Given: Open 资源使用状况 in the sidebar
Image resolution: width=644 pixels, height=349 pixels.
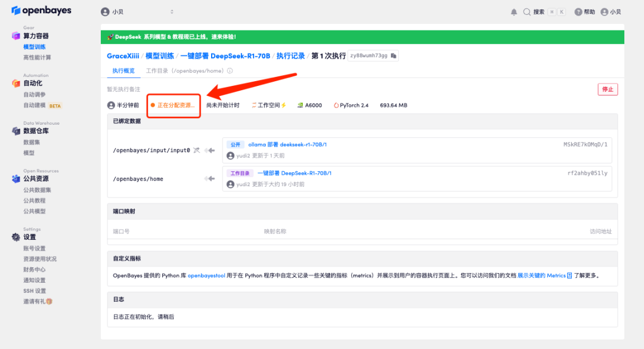Looking at the screenshot, I should click(40, 259).
